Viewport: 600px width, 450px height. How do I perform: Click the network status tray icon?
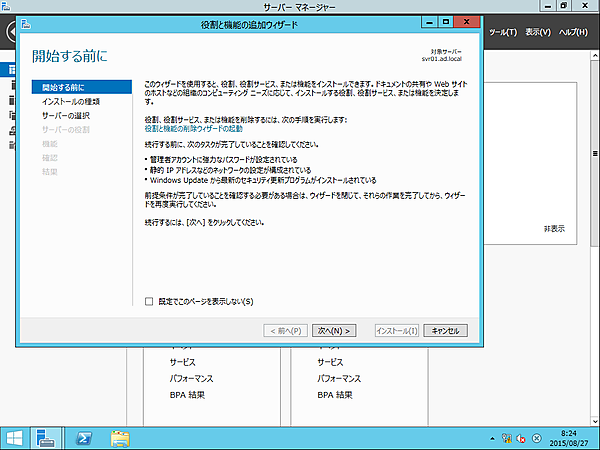pyautogui.click(x=507, y=439)
